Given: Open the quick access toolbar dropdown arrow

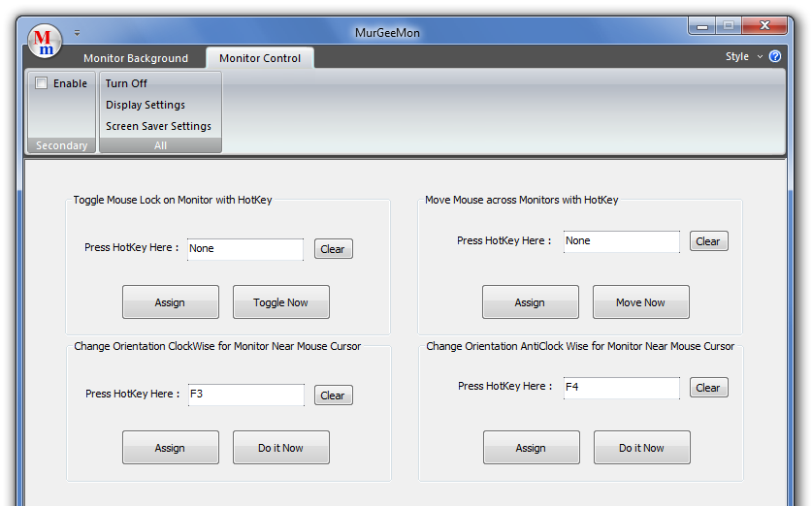Looking at the screenshot, I should (78, 32).
